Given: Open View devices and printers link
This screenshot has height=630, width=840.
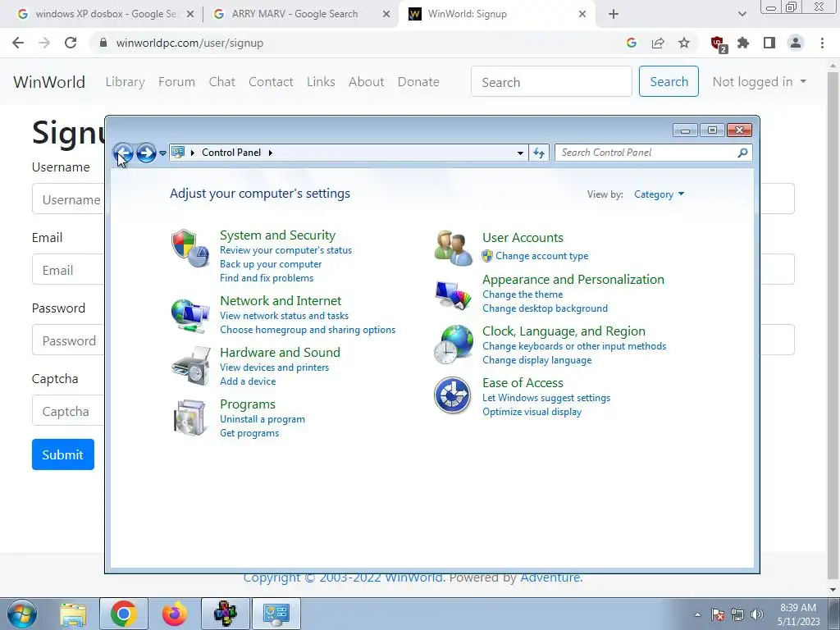Looking at the screenshot, I should click(274, 367).
